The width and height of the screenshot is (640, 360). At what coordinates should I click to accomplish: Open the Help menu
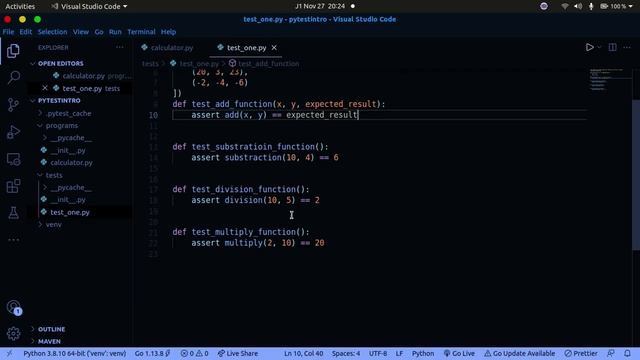(x=168, y=32)
